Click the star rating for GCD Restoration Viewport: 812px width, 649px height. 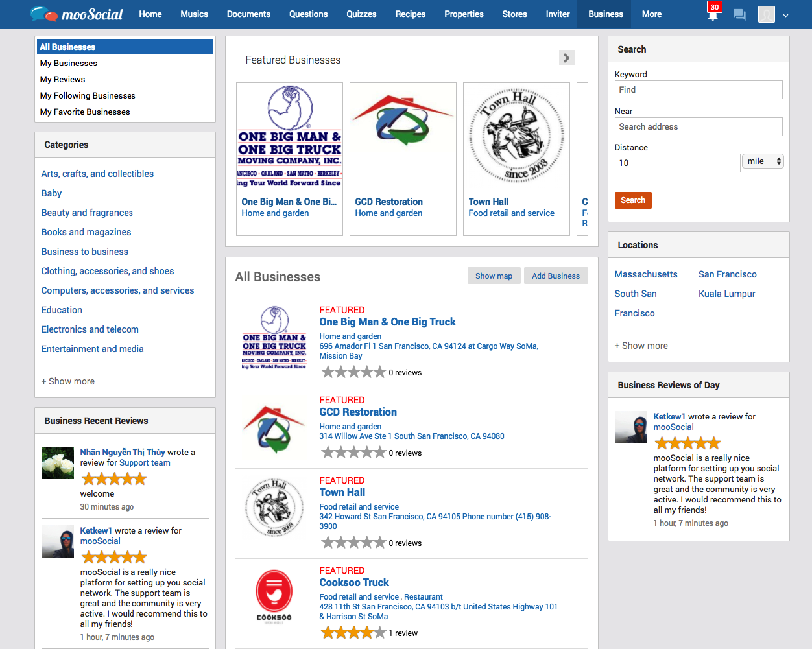(353, 453)
